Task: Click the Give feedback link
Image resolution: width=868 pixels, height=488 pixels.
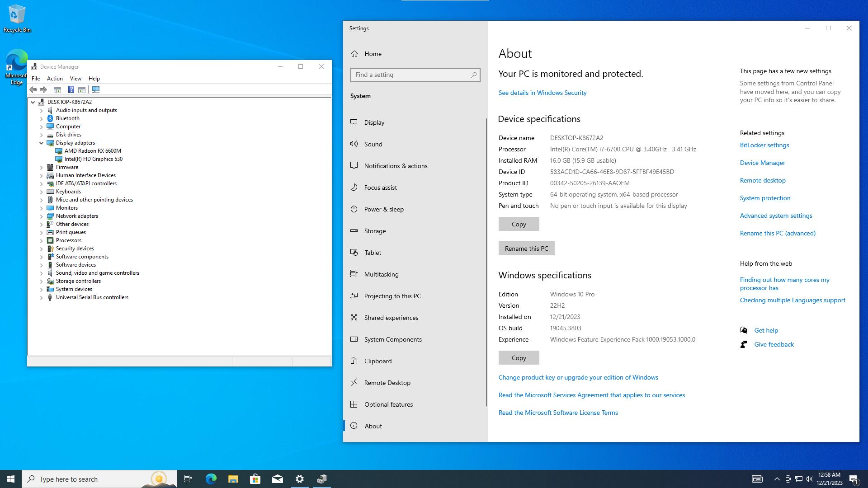Action: [774, 344]
